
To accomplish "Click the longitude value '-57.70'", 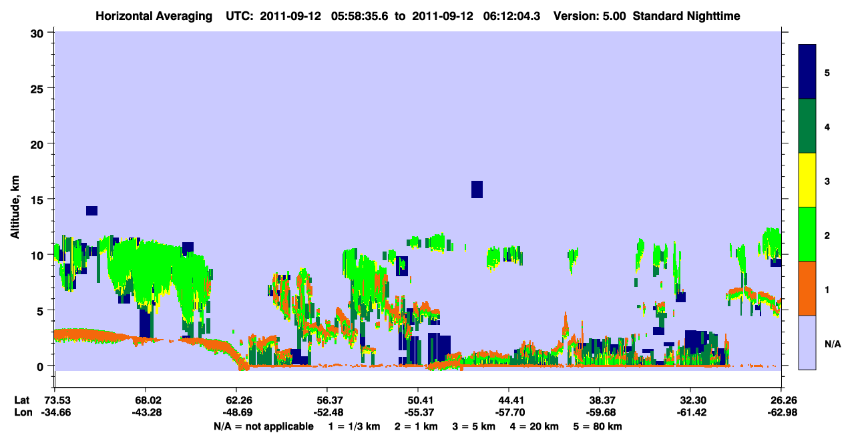I will point(510,413).
